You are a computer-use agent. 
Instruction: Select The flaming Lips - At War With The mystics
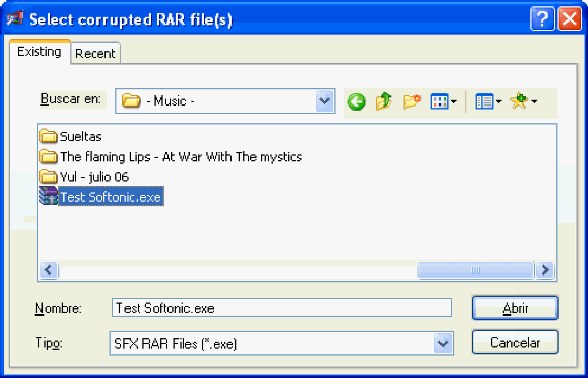(x=181, y=157)
